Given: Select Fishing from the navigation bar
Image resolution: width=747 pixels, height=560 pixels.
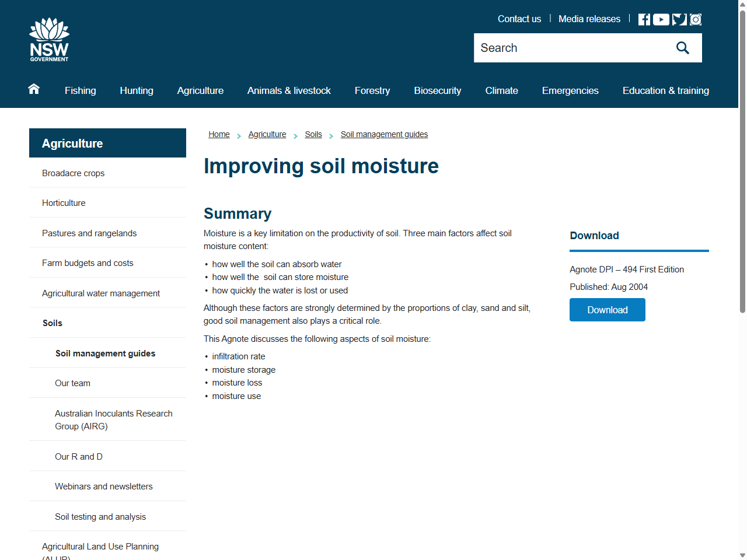Looking at the screenshot, I should (x=80, y=90).
